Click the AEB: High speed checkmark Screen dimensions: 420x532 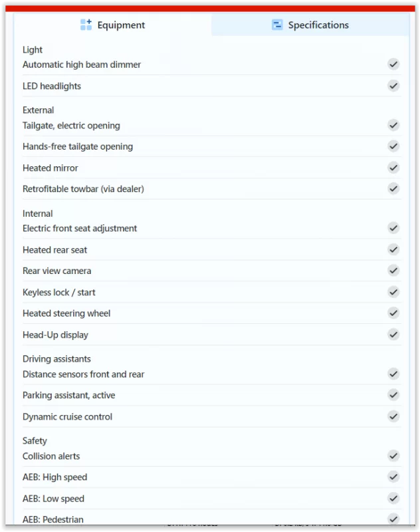[393, 477]
